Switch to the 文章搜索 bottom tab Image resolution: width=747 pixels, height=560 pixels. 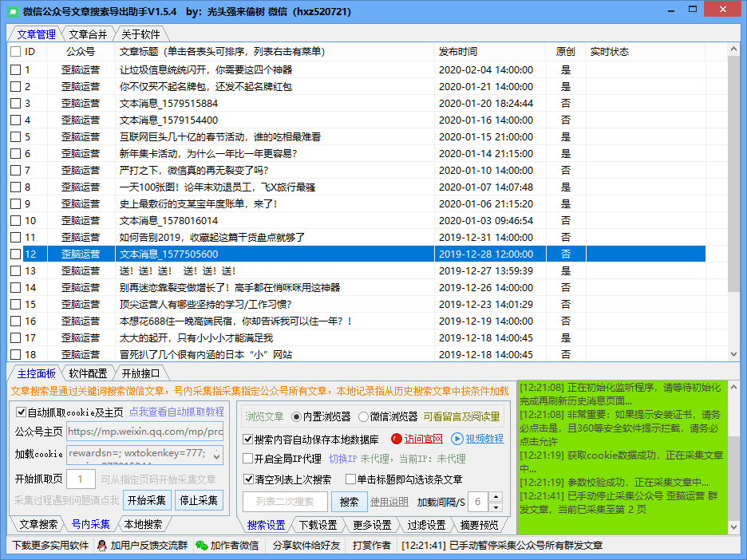(38, 524)
